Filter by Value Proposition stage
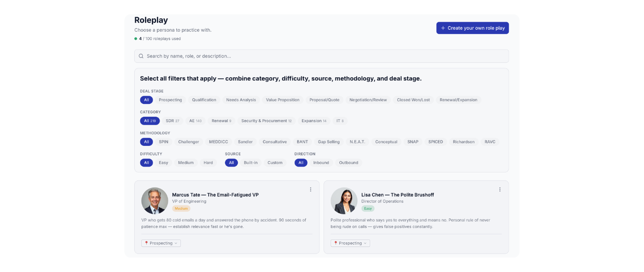 coord(283,100)
